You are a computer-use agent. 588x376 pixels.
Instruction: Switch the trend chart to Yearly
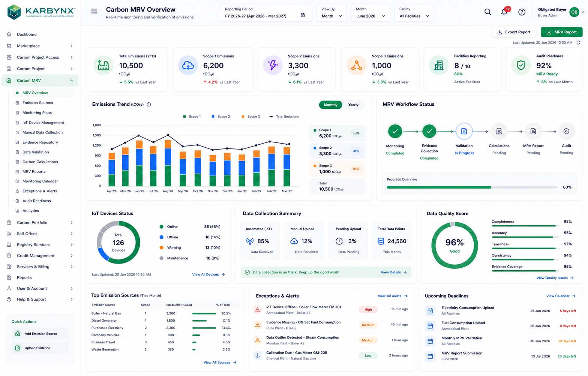[x=353, y=105]
